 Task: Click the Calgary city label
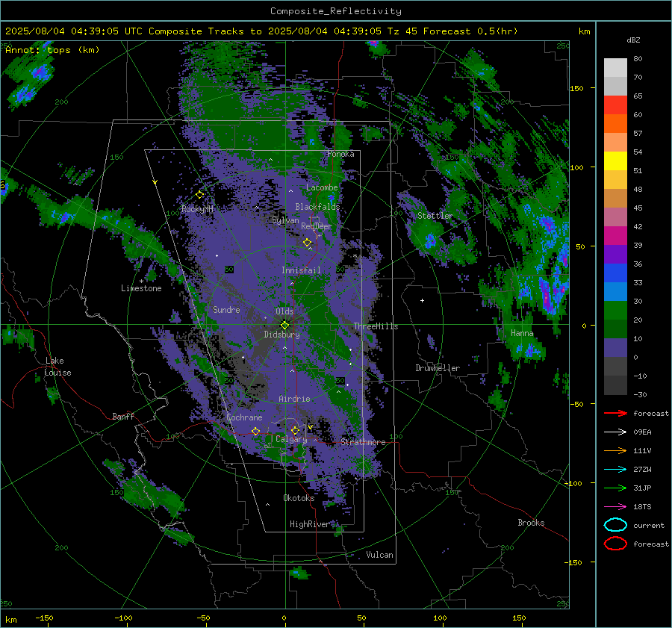coord(291,439)
